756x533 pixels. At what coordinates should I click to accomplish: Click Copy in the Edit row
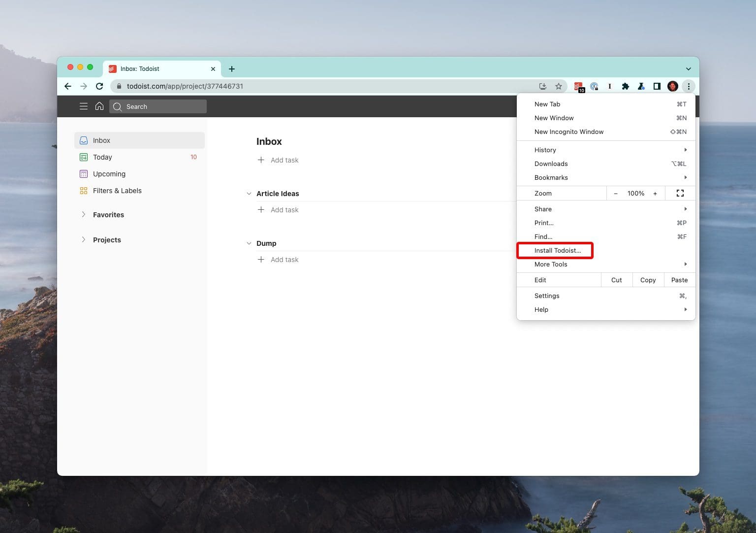coord(648,280)
